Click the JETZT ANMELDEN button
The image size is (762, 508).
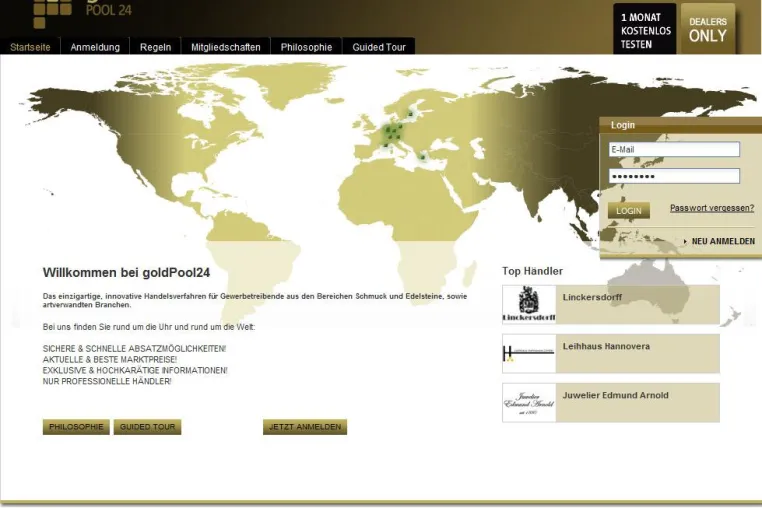tap(305, 427)
